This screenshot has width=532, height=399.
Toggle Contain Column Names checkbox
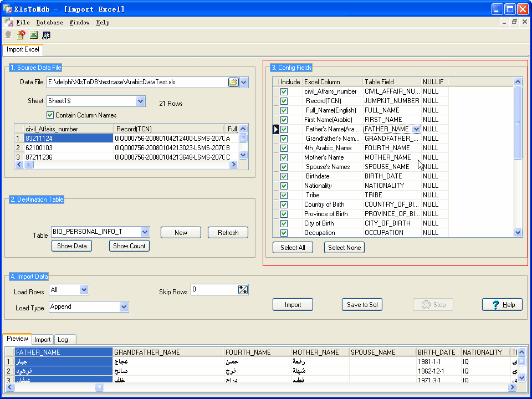(50, 115)
